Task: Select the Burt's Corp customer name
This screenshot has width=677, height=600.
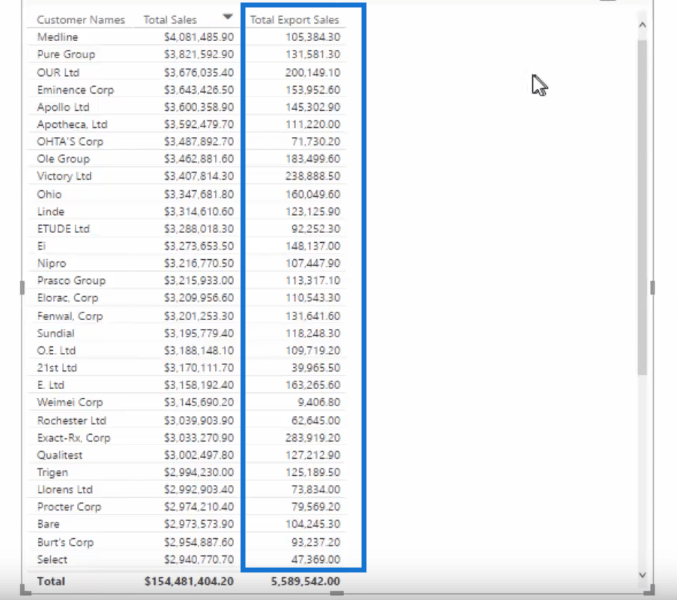Action: [65, 542]
